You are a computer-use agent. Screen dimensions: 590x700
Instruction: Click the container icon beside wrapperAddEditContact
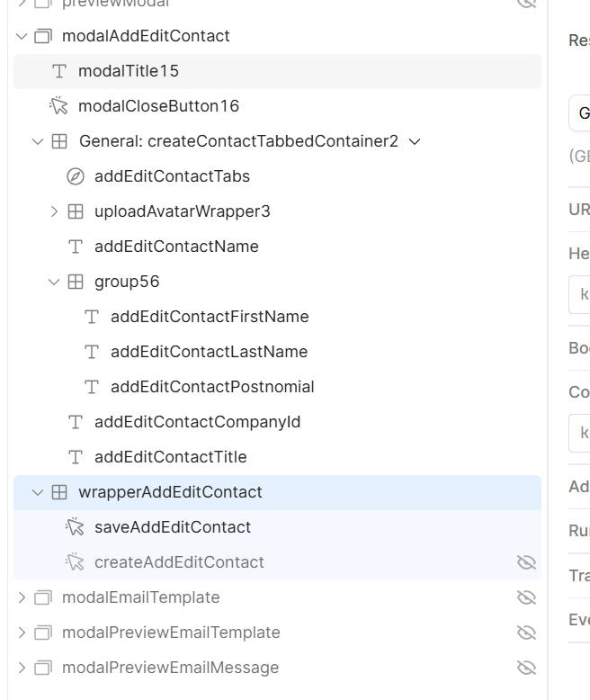59,492
